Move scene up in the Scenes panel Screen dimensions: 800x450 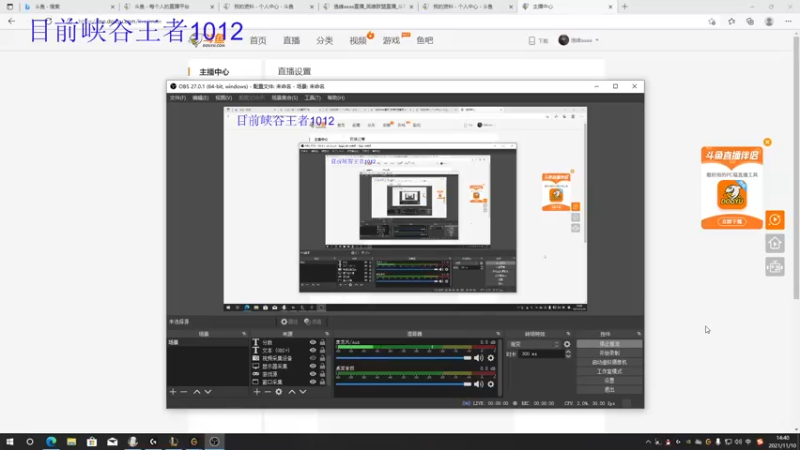[x=197, y=392]
